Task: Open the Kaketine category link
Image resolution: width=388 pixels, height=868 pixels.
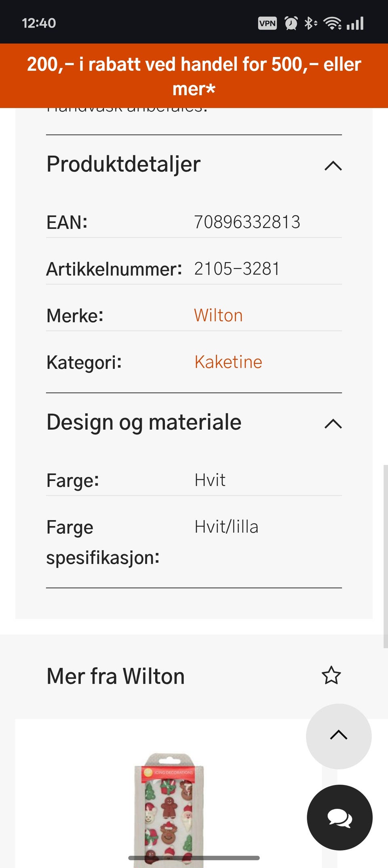Action: pos(228,362)
